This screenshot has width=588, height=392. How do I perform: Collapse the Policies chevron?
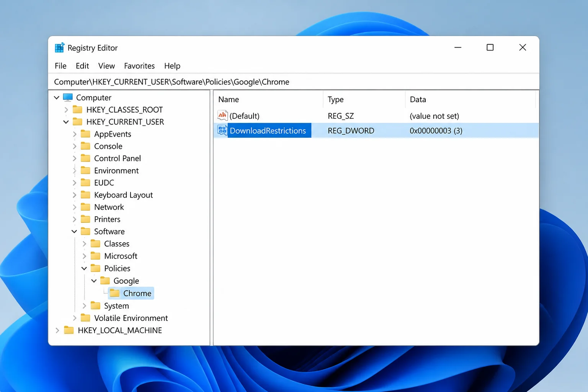tap(84, 268)
